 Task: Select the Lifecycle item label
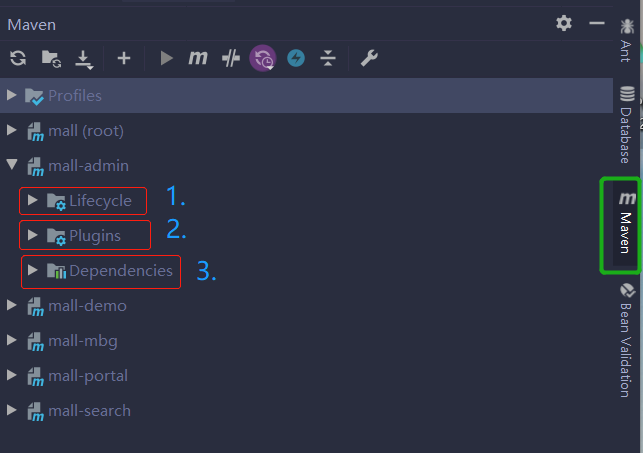coord(100,201)
